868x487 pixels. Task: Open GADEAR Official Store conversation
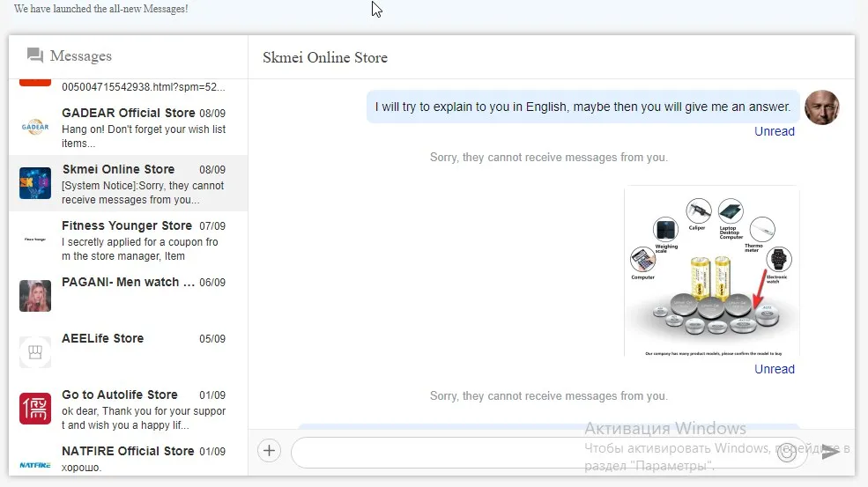coord(128,128)
